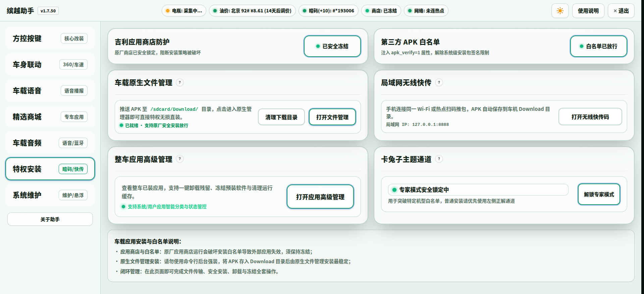
Task: Open help for 局域网无线快传
Action: click(x=439, y=82)
